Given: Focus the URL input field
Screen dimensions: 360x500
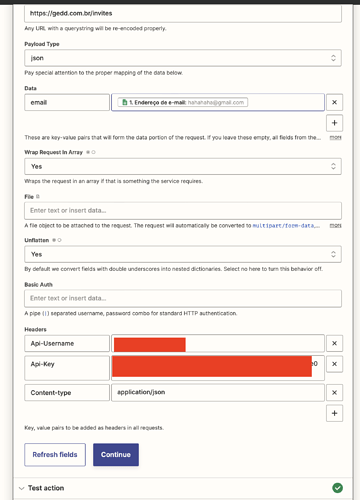Looking at the screenshot, I should pyautogui.click(x=183, y=14).
